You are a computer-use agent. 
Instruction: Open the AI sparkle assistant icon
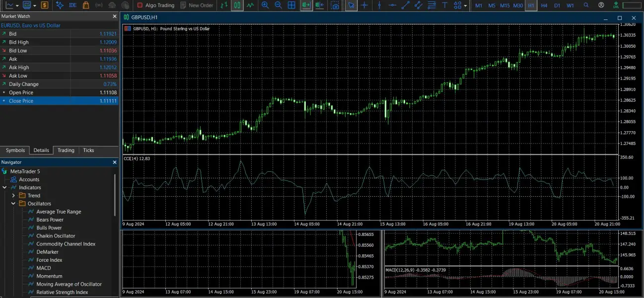click(60, 5)
